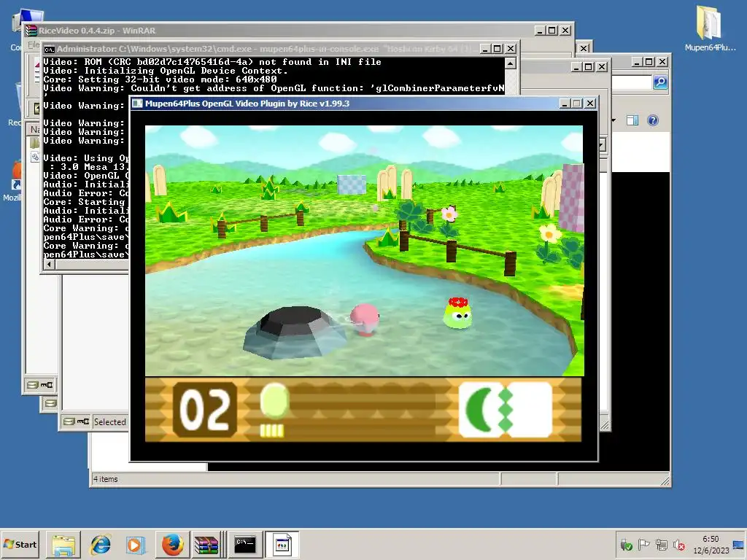Minimize the Mupen64Plus OpenGL Video Plugin window

click(x=565, y=104)
